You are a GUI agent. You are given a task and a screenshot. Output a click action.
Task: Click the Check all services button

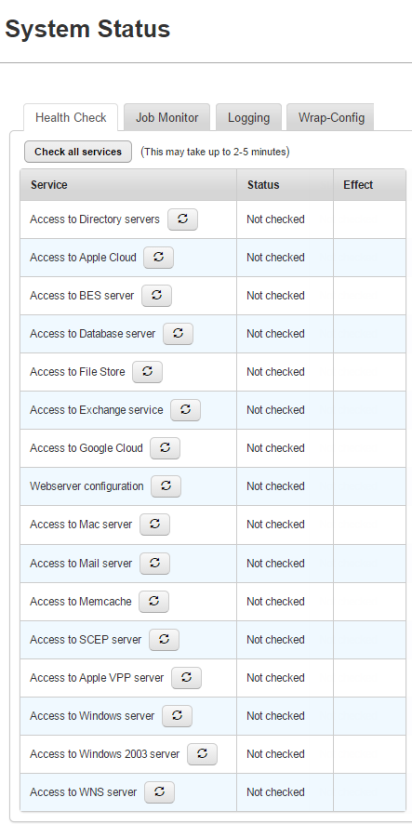tap(78, 152)
